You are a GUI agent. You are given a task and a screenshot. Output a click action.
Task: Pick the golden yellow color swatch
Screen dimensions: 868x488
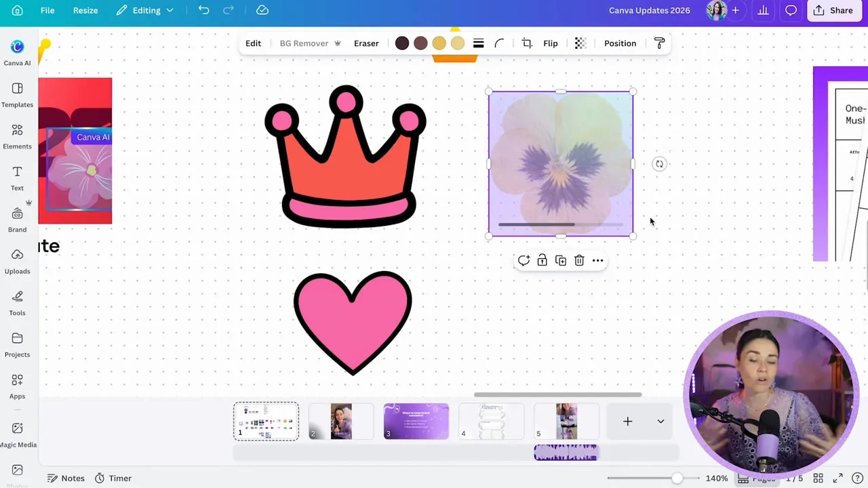pyautogui.click(x=439, y=43)
